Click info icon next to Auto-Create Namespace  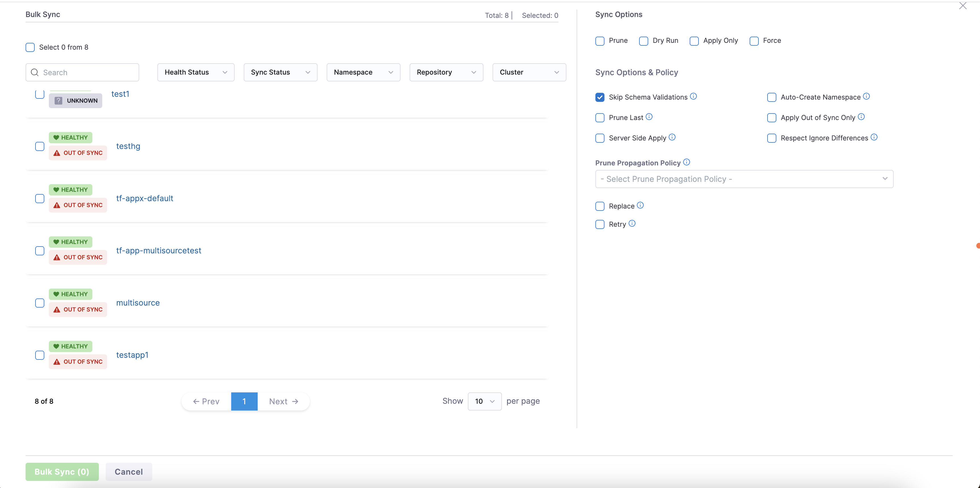pos(866,96)
